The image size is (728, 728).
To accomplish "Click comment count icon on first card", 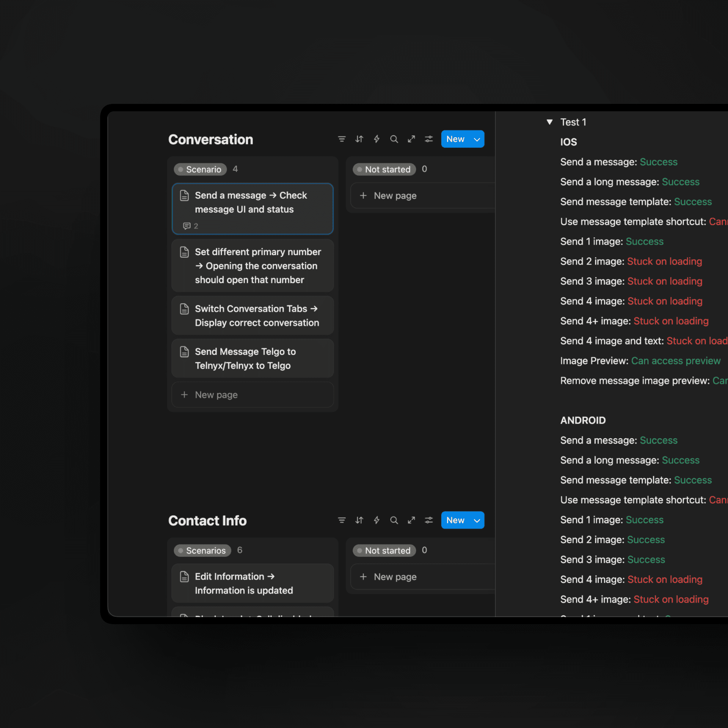I will (x=187, y=226).
